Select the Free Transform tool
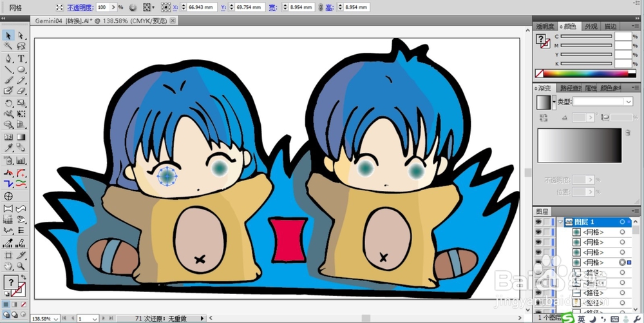This screenshot has width=644, height=323. coord(21,114)
